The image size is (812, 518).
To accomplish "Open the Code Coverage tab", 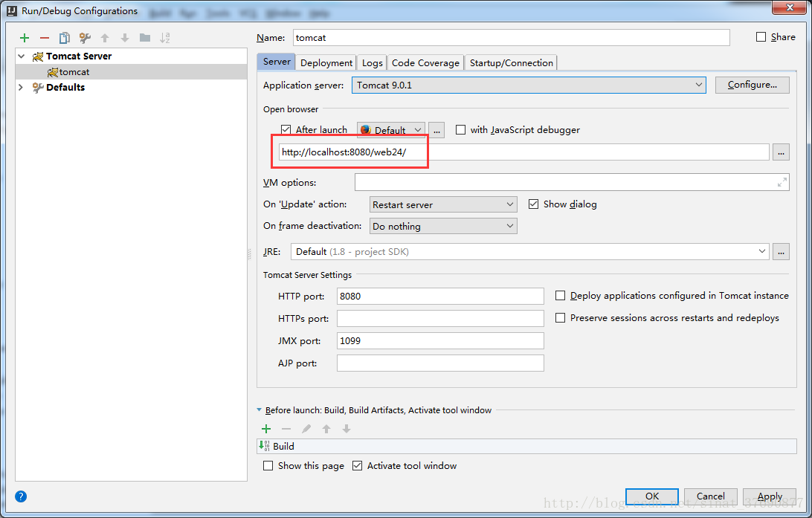I will [x=425, y=62].
